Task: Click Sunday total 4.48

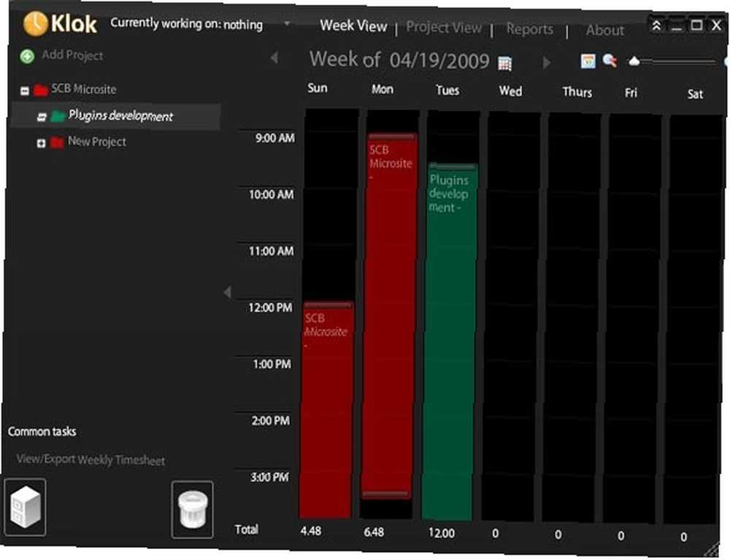Action: [310, 531]
